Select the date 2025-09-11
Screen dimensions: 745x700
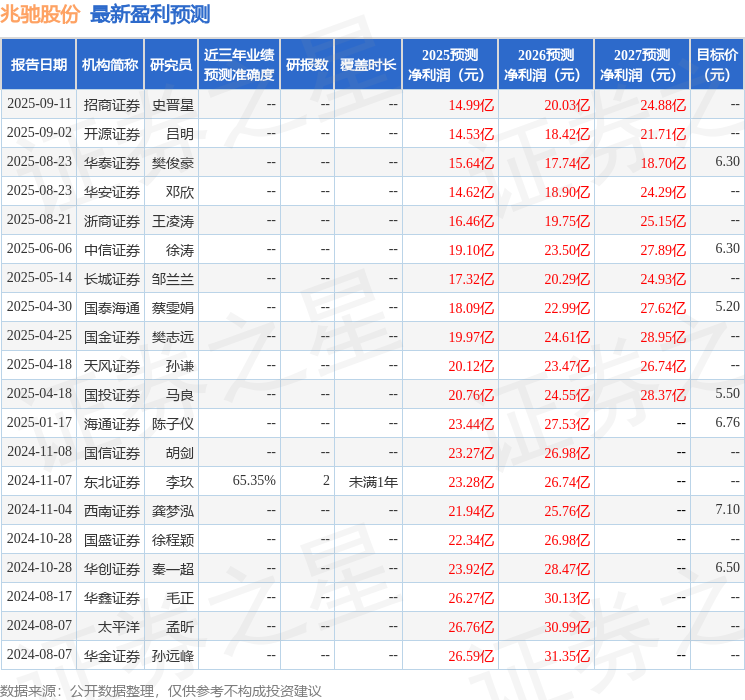point(39,104)
